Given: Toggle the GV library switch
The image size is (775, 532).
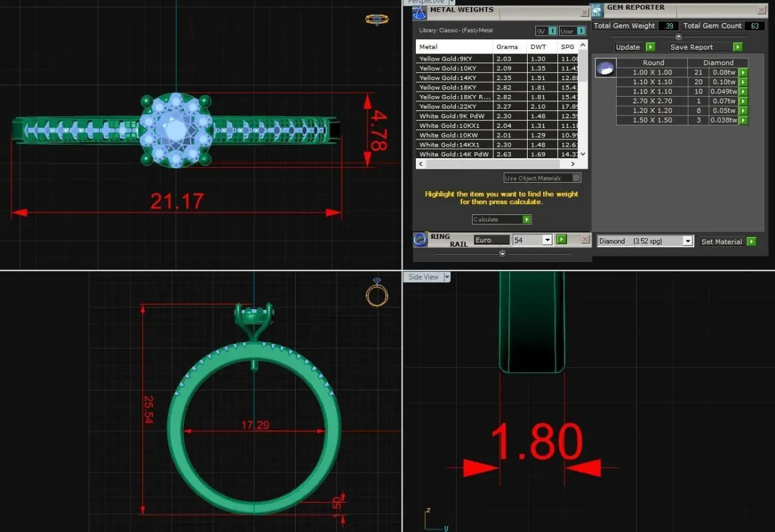Looking at the screenshot, I should [553, 31].
